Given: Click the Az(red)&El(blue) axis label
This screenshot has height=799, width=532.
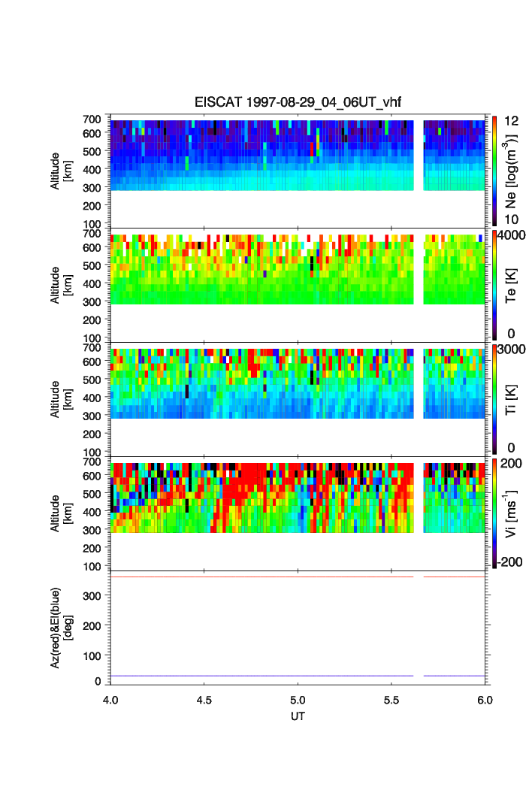Looking at the screenshot, I should 61,628.
